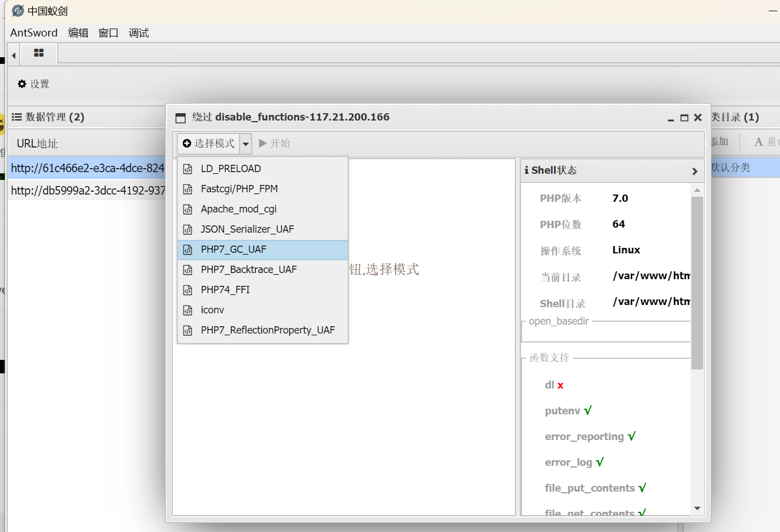This screenshot has width=780, height=532.
Task: Click the 操作系统 value Linux
Action: tap(626, 250)
